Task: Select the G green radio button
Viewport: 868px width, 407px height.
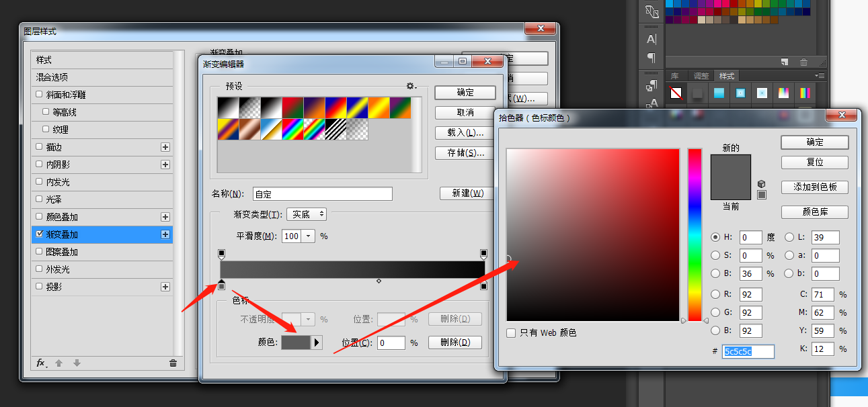Action: click(715, 312)
